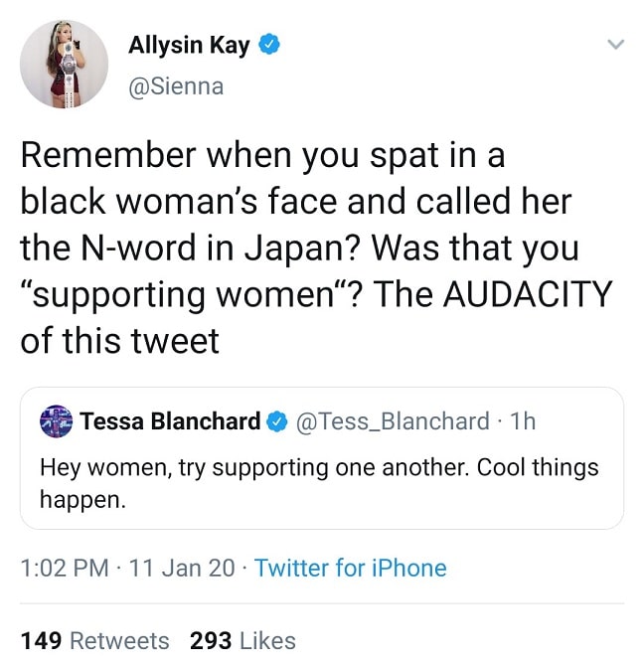Screen dimensions: 644x664
Task: View the 149 Retweets list
Action: click(x=94, y=640)
